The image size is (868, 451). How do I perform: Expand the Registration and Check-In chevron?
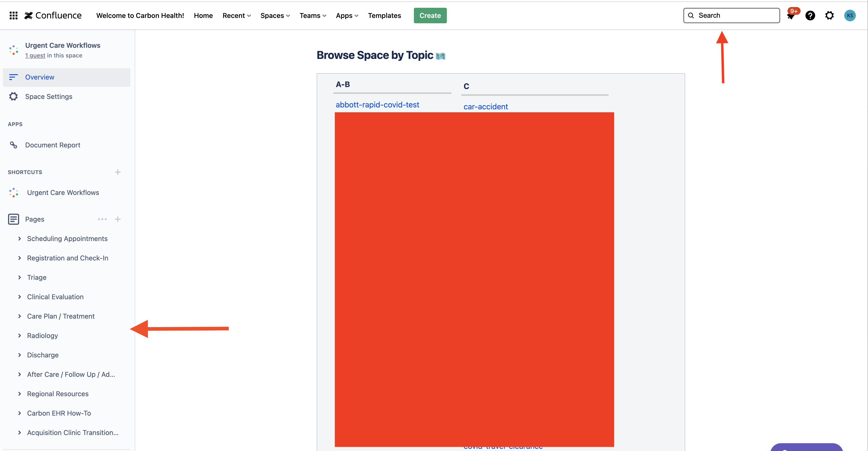(20, 258)
